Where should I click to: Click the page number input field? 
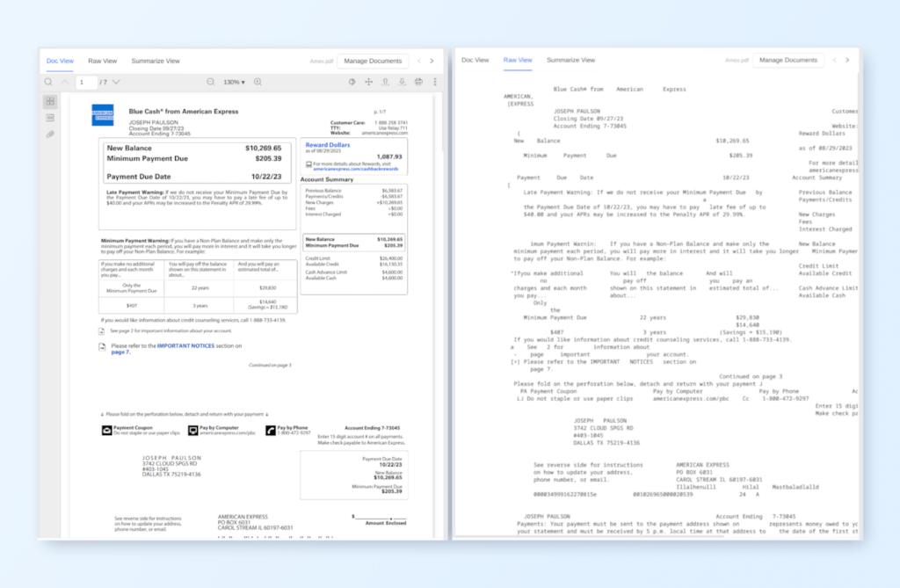click(x=85, y=81)
